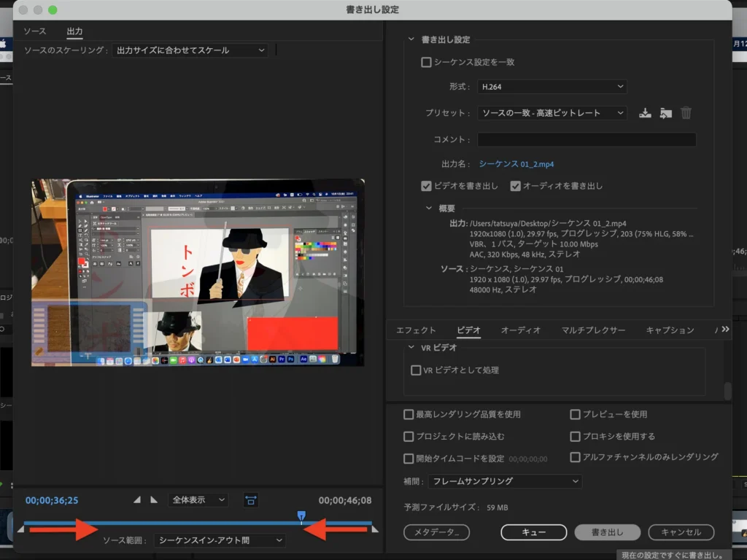Click the import preset folder icon
The height and width of the screenshot is (560, 747).
click(665, 113)
